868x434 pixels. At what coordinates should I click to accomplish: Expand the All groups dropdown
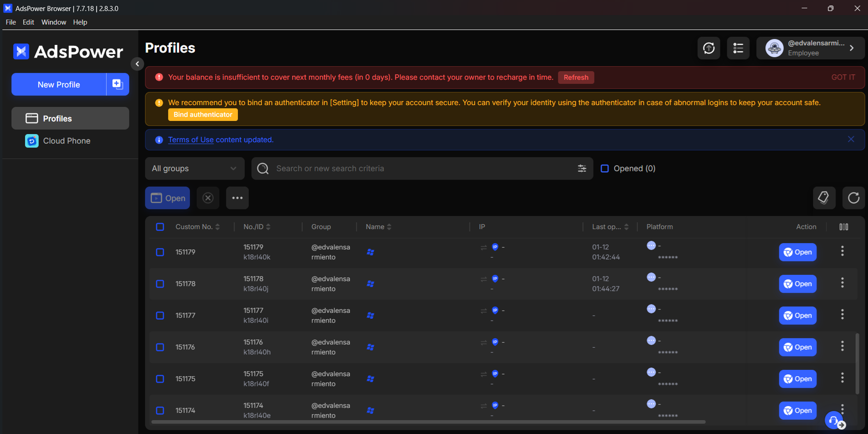(x=195, y=168)
